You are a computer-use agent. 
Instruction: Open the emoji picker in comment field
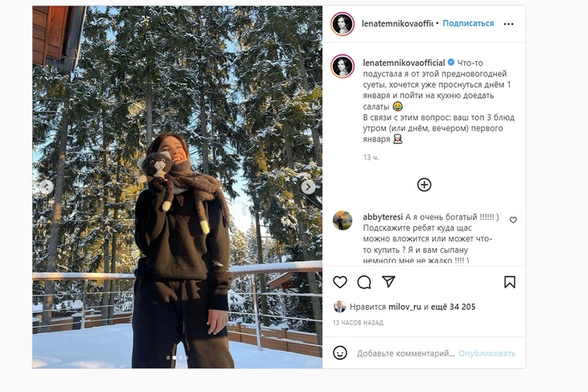coord(340,353)
